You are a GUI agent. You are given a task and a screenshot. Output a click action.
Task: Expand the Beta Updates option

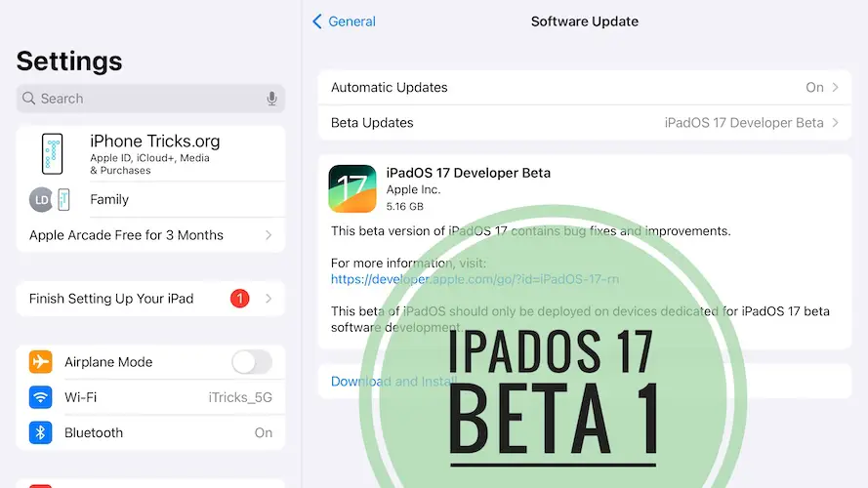[584, 123]
